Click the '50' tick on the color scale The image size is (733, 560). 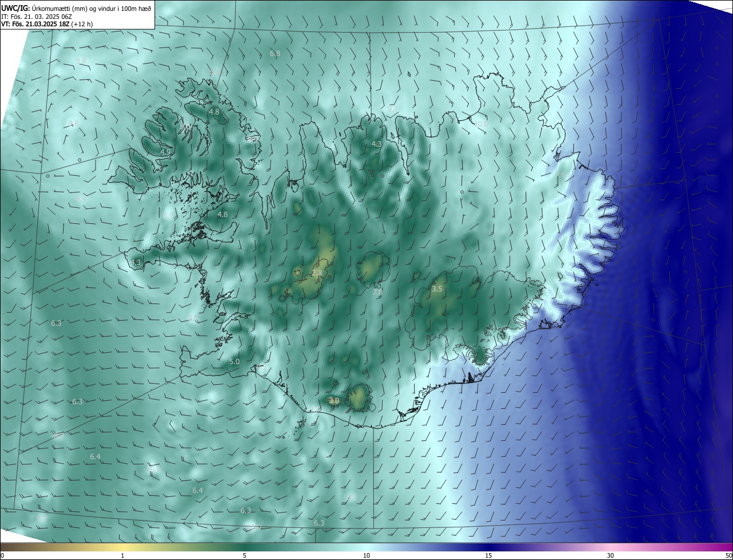point(728,556)
